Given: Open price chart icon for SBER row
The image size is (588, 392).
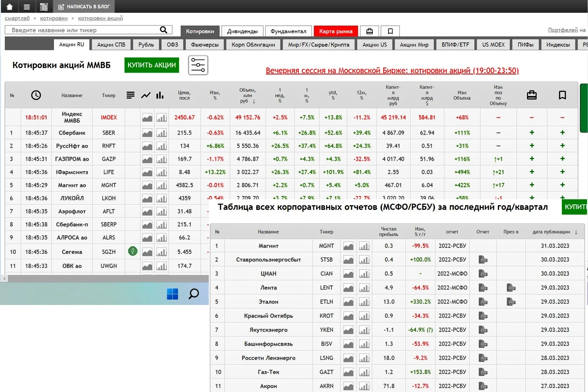Looking at the screenshot, I should pos(147,133).
